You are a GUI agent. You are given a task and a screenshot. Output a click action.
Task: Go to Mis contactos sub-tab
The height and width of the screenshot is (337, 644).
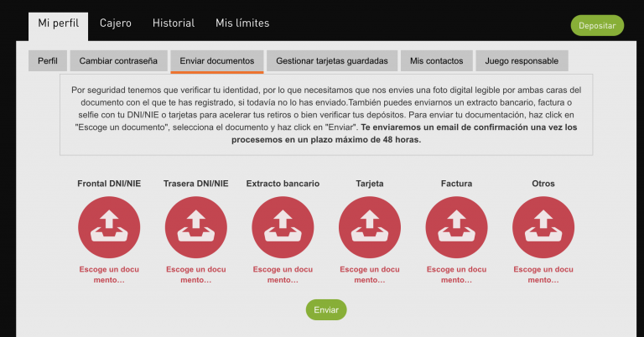tap(436, 61)
